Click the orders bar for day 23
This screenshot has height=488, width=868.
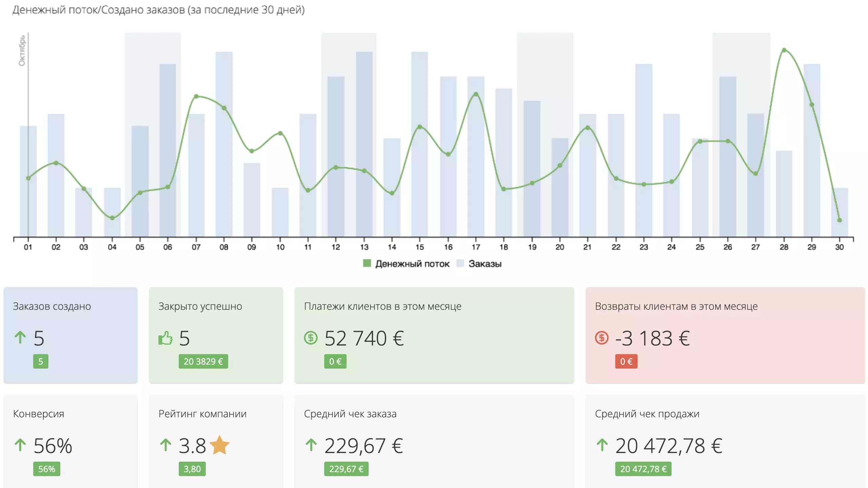(x=643, y=150)
